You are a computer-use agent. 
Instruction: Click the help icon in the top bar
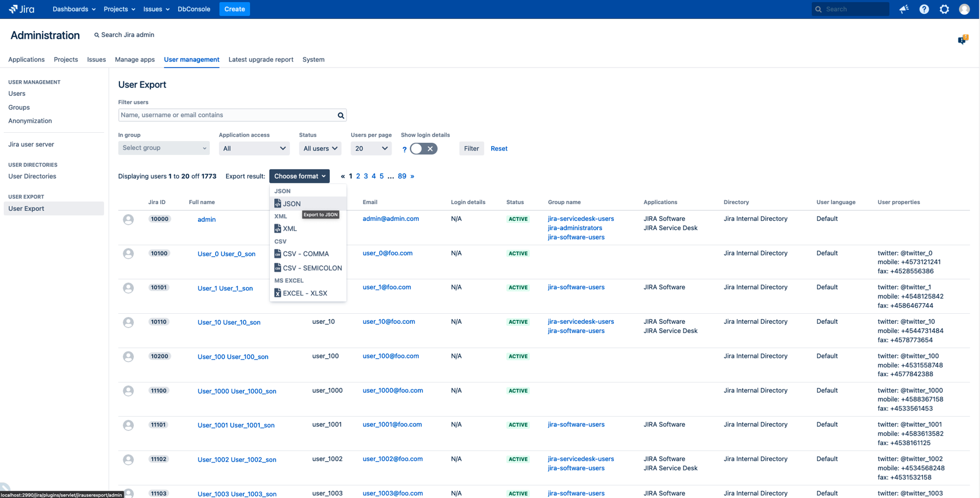(924, 9)
